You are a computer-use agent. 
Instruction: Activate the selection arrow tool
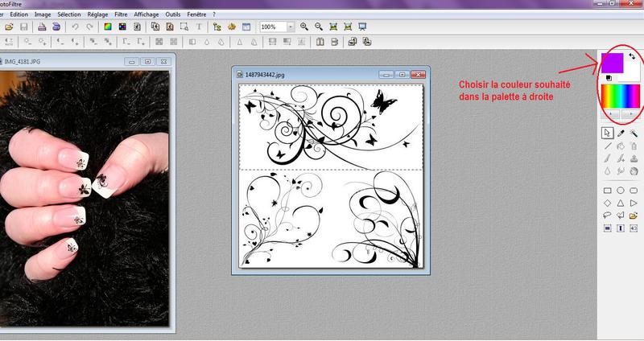[x=608, y=133]
